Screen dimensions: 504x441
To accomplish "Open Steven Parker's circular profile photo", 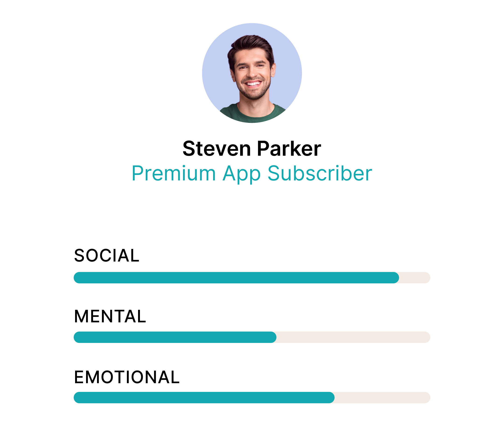I will (252, 73).
